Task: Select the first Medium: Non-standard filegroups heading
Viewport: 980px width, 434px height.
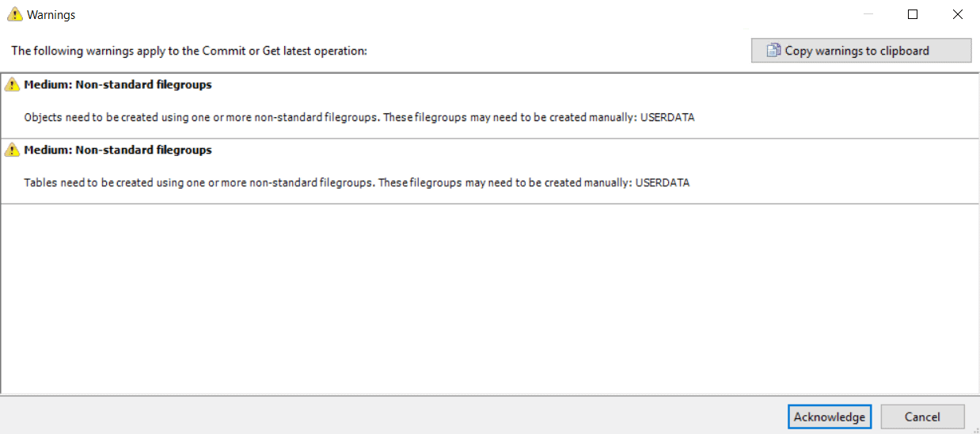Action: pyautogui.click(x=118, y=85)
